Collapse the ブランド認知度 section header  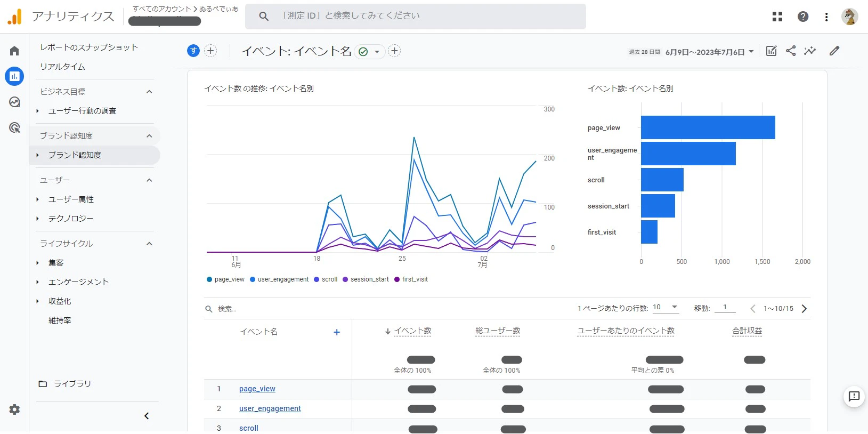[149, 136]
